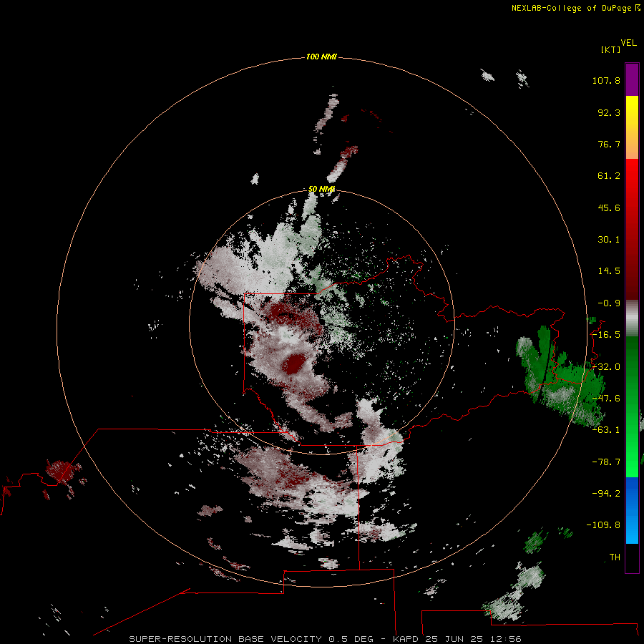Click the -63.1 velocity scale value
644x644 pixels.
pyautogui.click(x=606, y=430)
